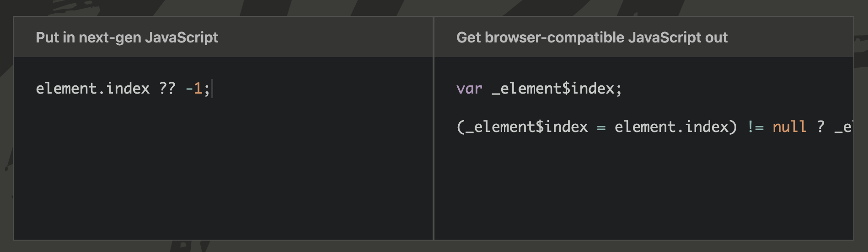Click the word "element" in input code

pyautogui.click(x=66, y=89)
